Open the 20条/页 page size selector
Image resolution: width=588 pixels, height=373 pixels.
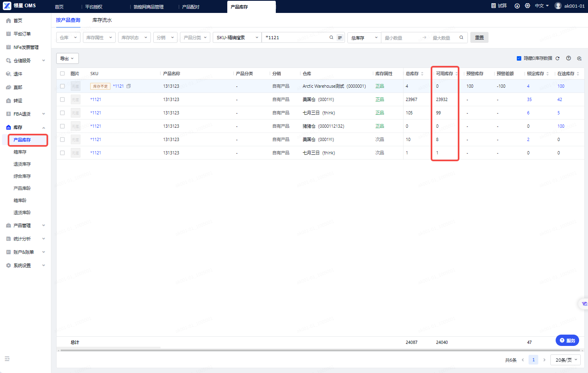pos(566,360)
